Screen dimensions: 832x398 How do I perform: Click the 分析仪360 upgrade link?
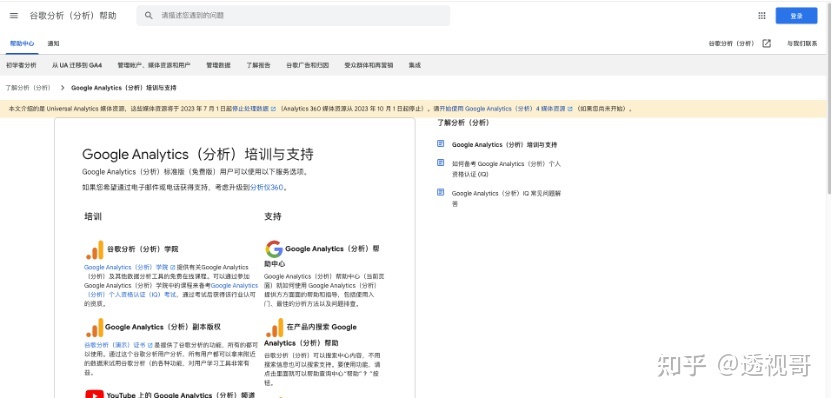pyautogui.click(x=267, y=187)
